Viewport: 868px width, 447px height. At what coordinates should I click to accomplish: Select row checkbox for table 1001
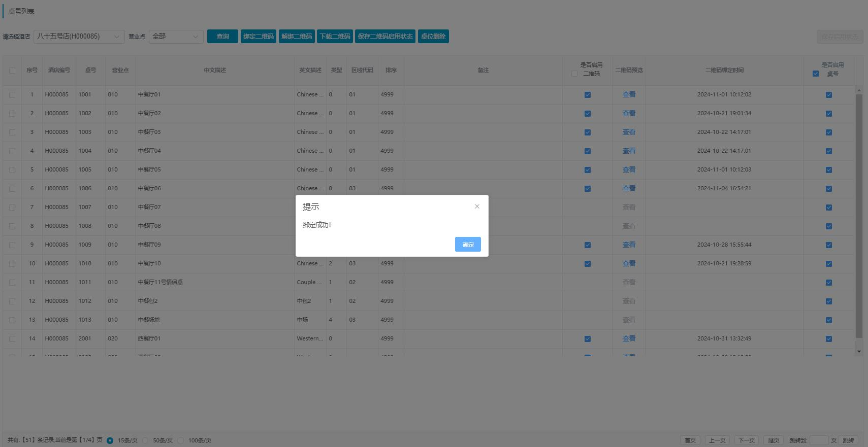(12, 95)
